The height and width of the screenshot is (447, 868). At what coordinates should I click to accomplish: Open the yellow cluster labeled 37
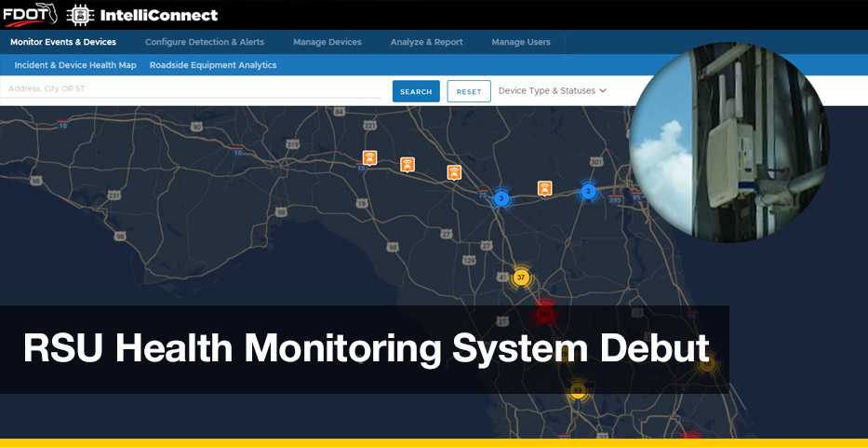pyautogui.click(x=520, y=278)
